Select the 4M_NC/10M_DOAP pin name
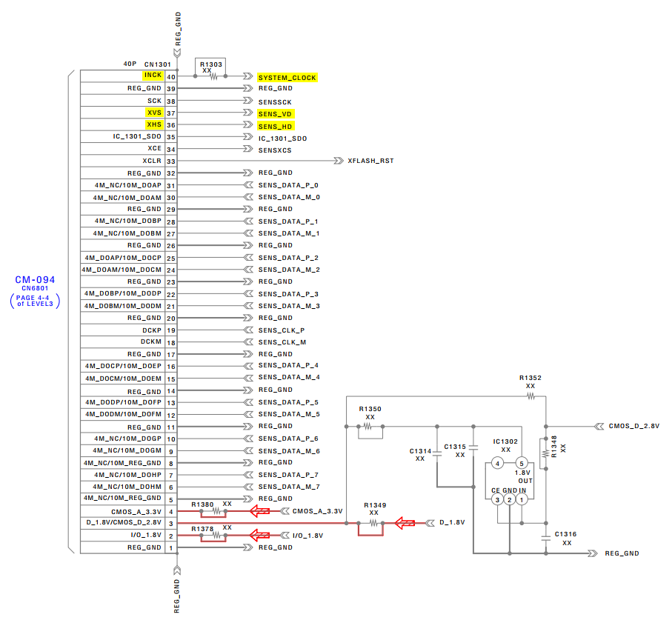672x620 pixels. coord(128,185)
